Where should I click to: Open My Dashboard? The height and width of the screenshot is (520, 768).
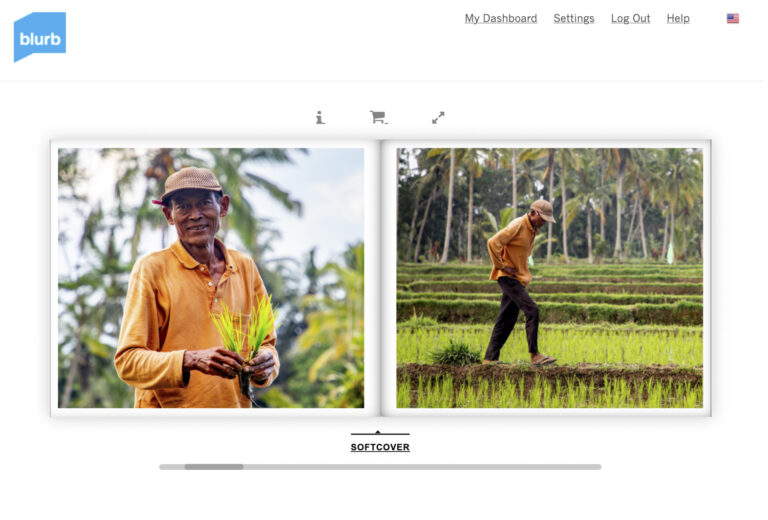501,19
